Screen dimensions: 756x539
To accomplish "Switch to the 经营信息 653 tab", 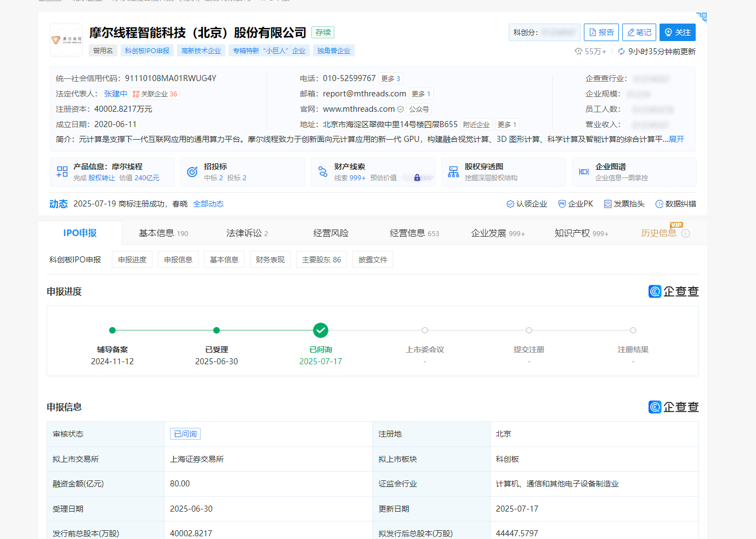I will click(x=414, y=233).
